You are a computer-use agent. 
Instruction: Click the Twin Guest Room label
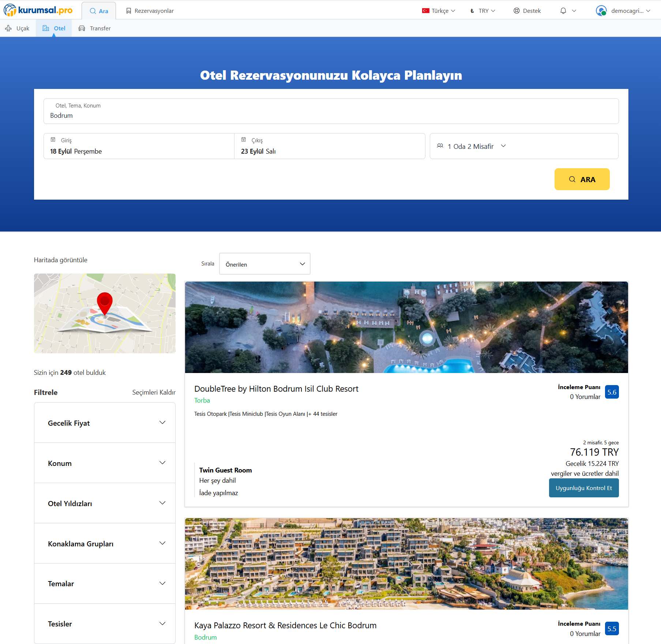pos(225,470)
